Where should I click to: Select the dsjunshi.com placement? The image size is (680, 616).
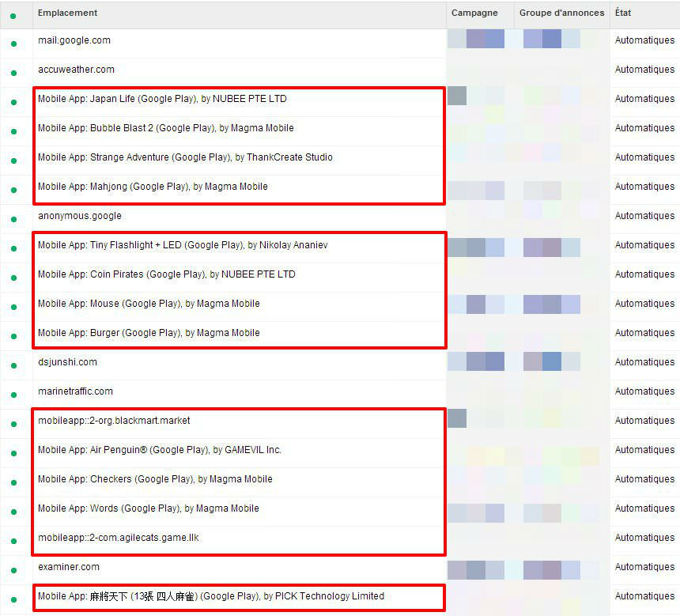click(x=68, y=362)
